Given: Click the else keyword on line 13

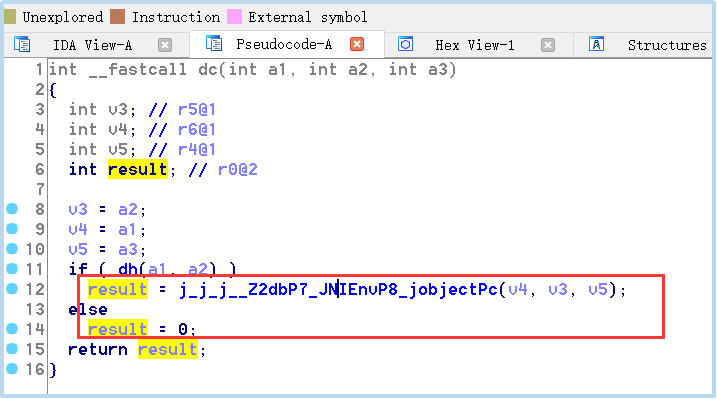Looking at the screenshot, I should click(x=88, y=309).
